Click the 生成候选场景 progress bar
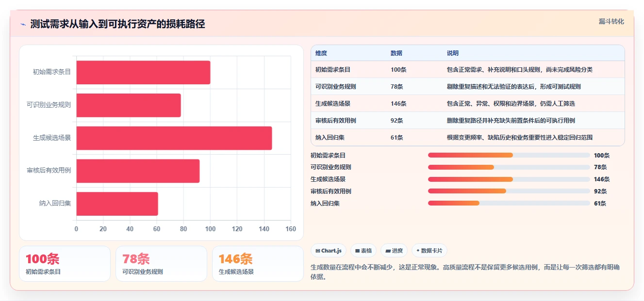This screenshot has height=301, width=644. 509,179
